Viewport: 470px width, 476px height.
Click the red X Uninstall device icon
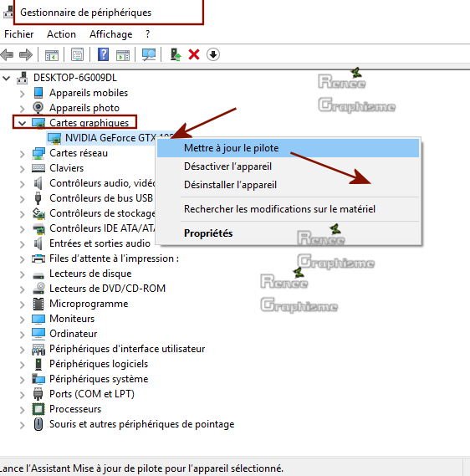coord(194,54)
